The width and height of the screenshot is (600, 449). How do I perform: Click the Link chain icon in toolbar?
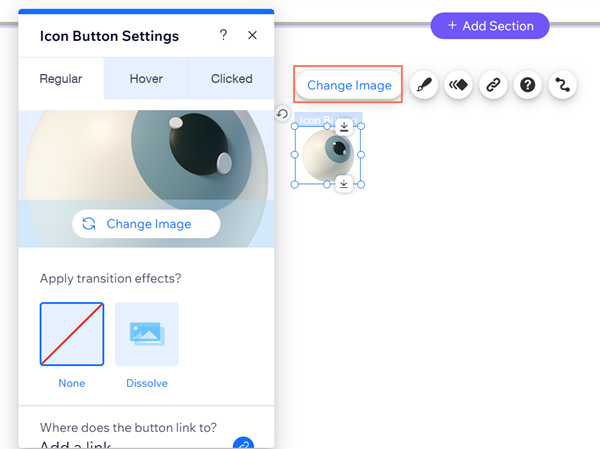[x=493, y=85]
